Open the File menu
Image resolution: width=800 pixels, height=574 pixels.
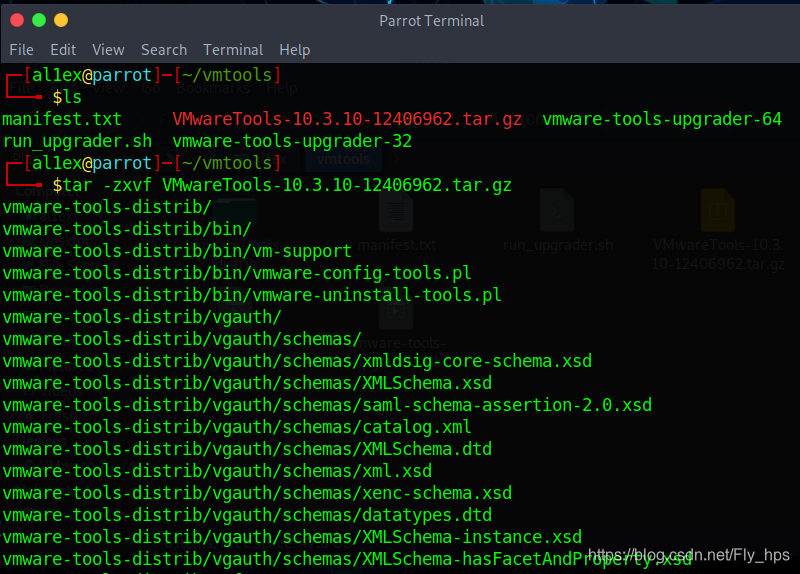[21, 50]
